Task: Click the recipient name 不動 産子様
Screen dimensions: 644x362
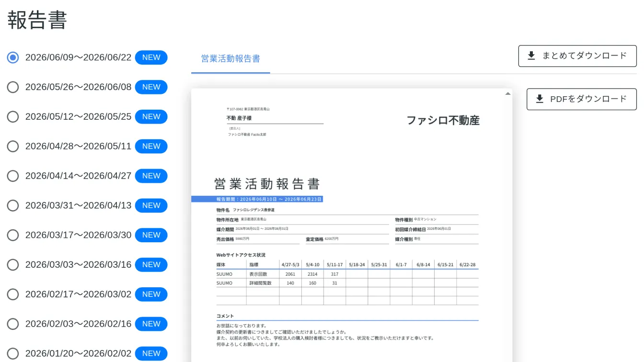Action: (x=239, y=118)
